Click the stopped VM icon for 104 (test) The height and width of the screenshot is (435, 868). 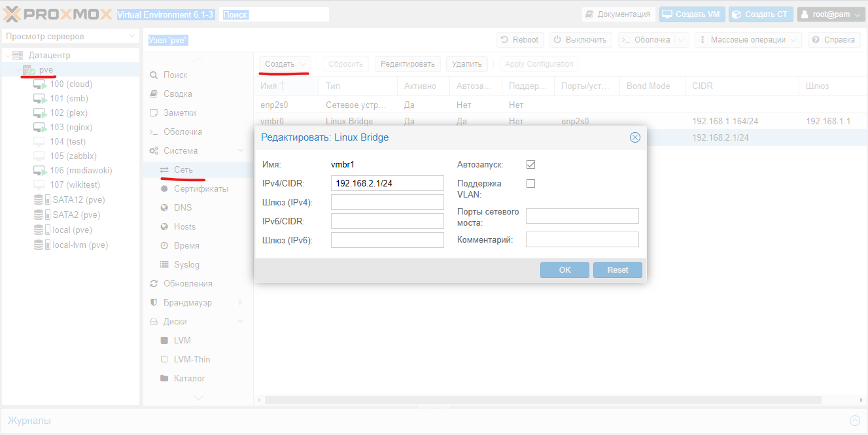pyautogui.click(x=40, y=142)
